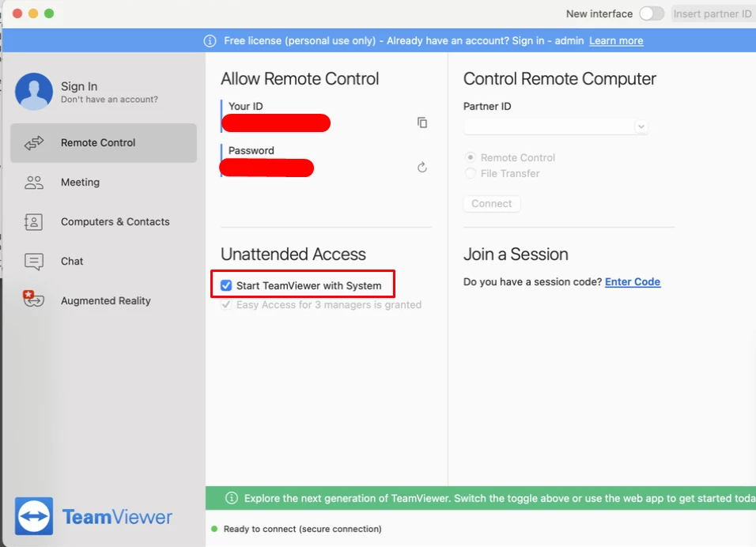The height and width of the screenshot is (547, 756).
Task: Refresh the password with the reload icon
Action: pyautogui.click(x=421, y=168)
